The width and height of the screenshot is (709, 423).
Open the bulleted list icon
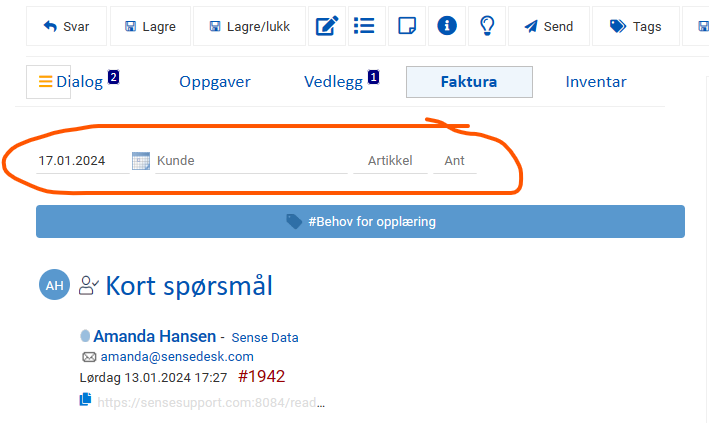pos(366,26)
